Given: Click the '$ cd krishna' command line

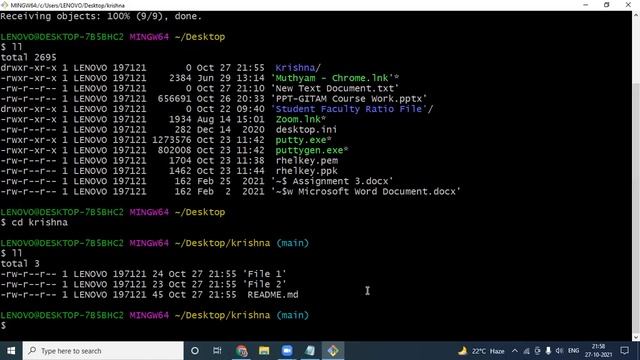Looking at the screenshot, I should coord(34,222).
